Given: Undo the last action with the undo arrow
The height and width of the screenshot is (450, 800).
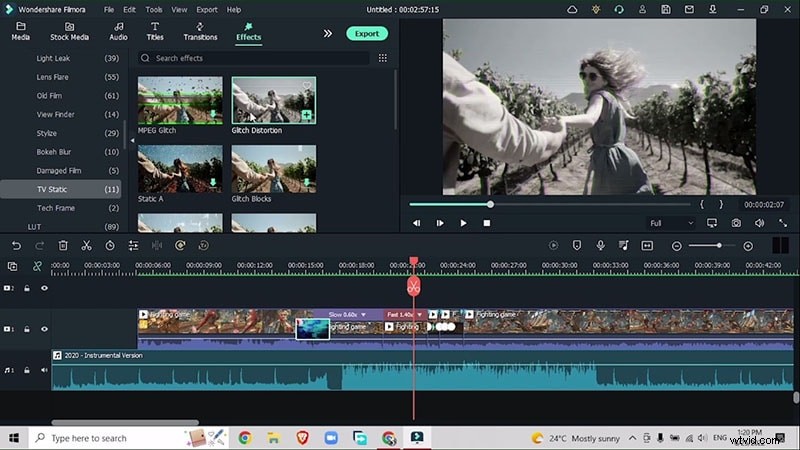Looking at the screenshot, I should [x=16, y=245].
